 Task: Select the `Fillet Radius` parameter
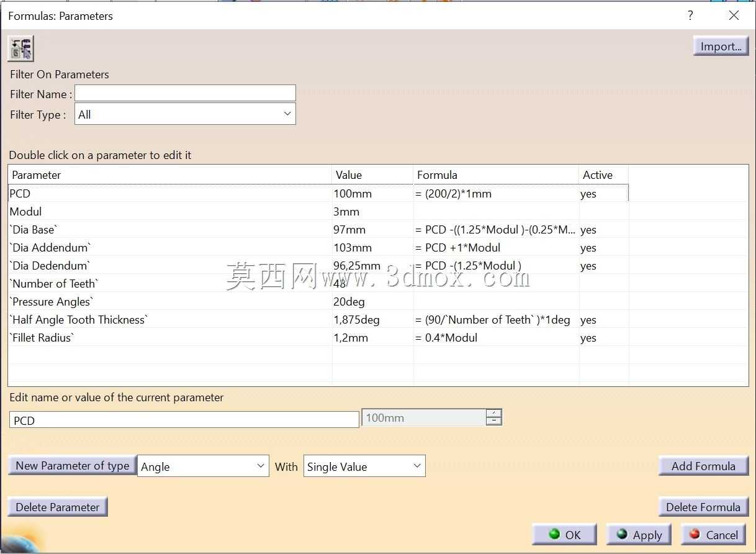coord(42,337)
